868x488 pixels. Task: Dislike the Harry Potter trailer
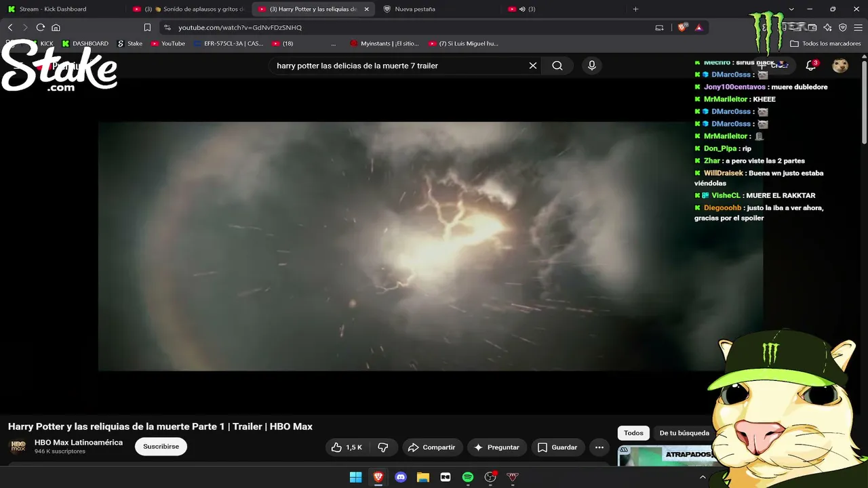point(383,447)
